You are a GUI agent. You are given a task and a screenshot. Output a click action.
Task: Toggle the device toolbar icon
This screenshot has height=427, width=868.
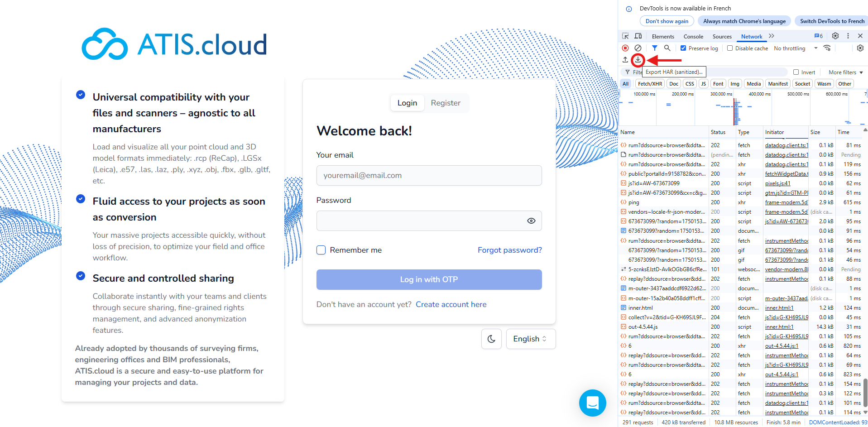(638, 36)
